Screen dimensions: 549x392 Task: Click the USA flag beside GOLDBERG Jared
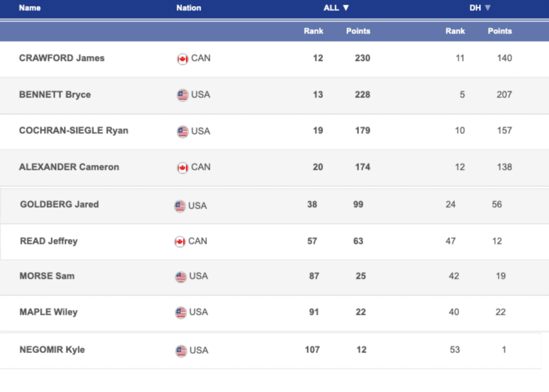coord(180,206)
